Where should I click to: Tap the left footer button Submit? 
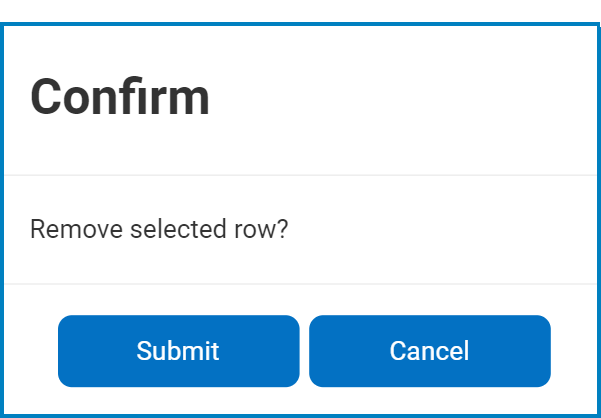(178, 351)
